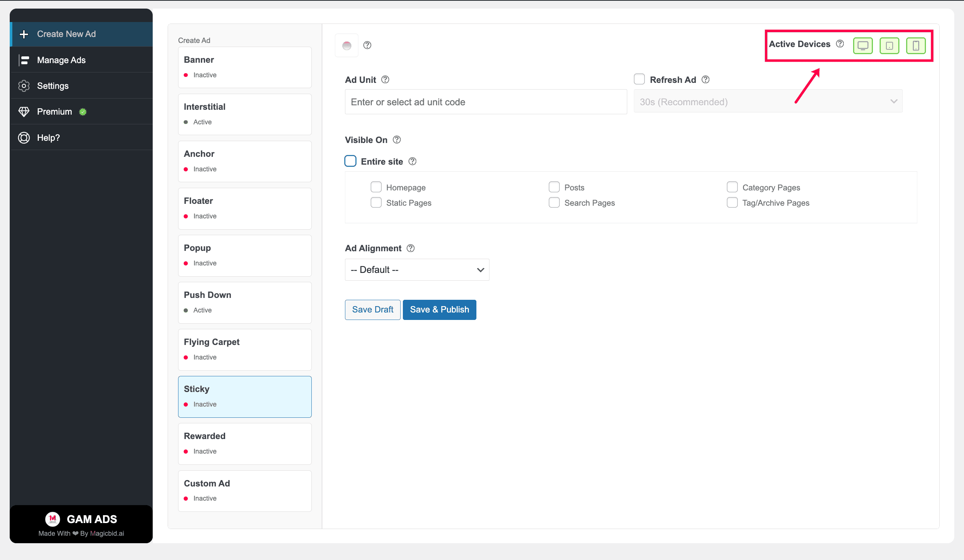Toggle the desktop device icon
This screenshot has width=964, height=560.
862,46
